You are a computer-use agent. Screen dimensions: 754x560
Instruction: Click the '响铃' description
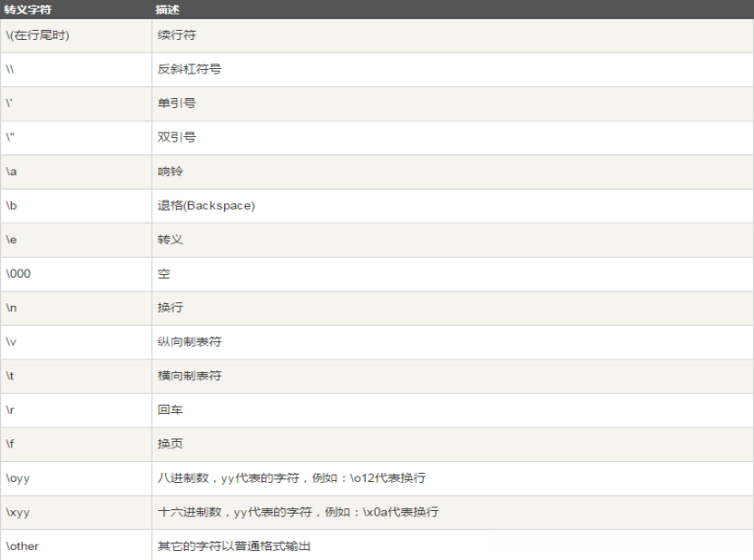[x=171, y=172]
